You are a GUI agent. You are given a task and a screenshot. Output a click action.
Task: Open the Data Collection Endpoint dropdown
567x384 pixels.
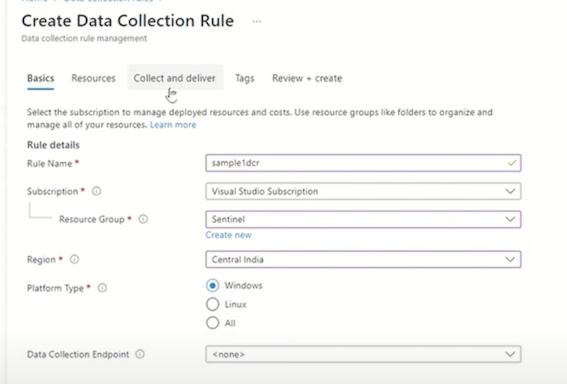point(363,354)
